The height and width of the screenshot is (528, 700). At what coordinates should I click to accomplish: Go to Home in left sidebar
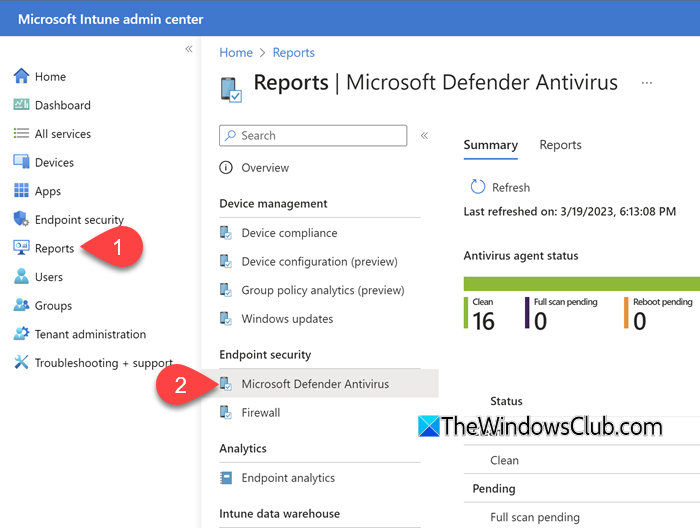[x=50, y=77]
